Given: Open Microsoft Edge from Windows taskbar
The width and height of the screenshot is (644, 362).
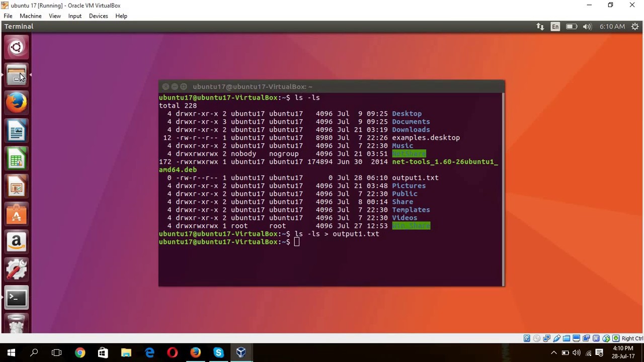Looking at the screenshot, I should [x=149, y=353].
